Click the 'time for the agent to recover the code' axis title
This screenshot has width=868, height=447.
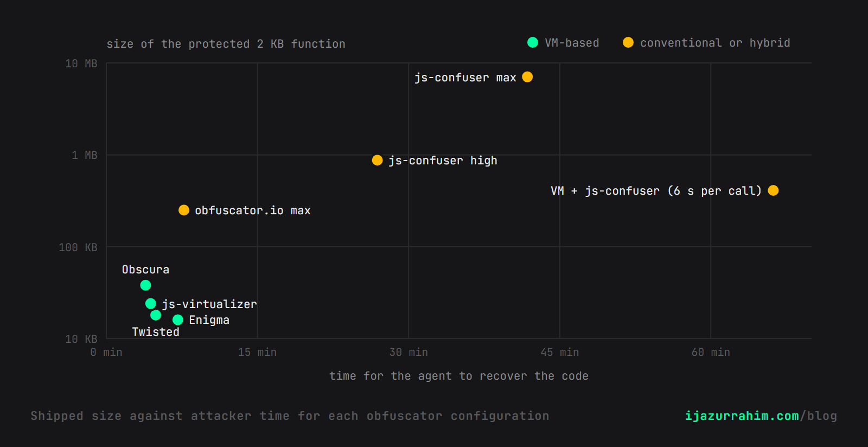tap(459, 376)
